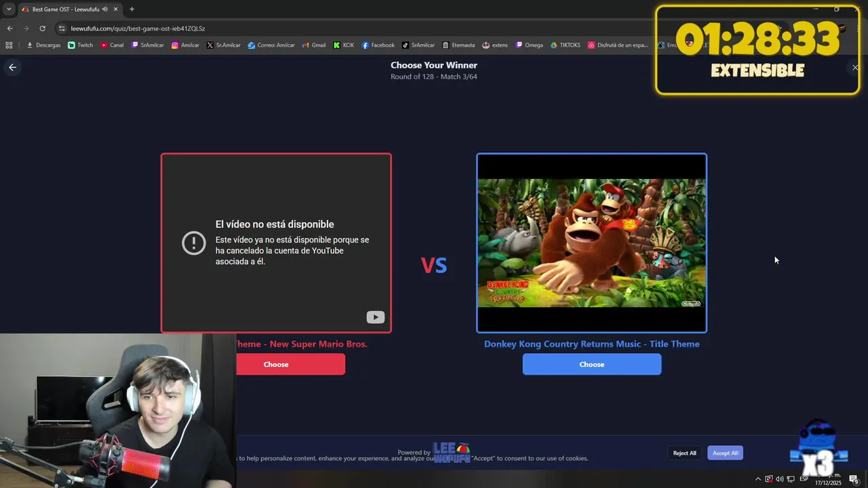Open the X Sr.Amilcar bookmark
Screen dimensions: 868x488
pyautogui.click(x=224, y=45)
